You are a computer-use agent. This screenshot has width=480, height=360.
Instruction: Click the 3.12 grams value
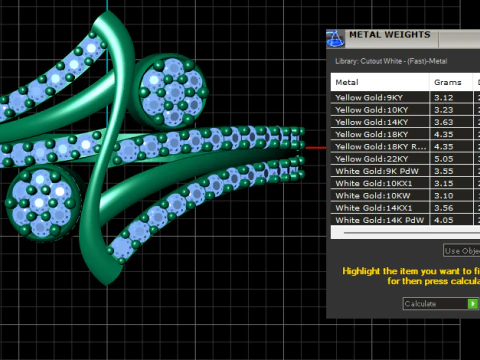[x=444, y=98]
